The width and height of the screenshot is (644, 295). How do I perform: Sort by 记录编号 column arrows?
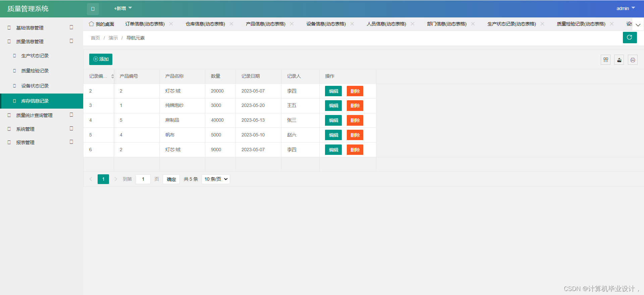click(x=112, y=76)
